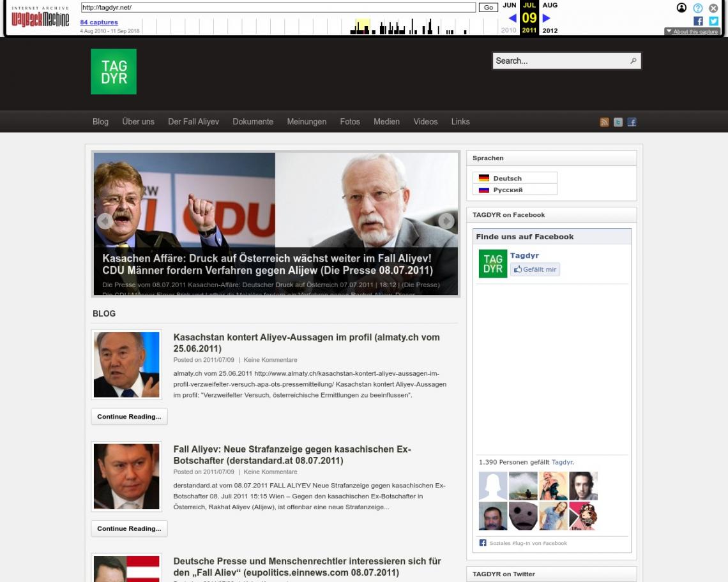Open the Videos menu item
The image size is (728, 582).
(425, 122)
